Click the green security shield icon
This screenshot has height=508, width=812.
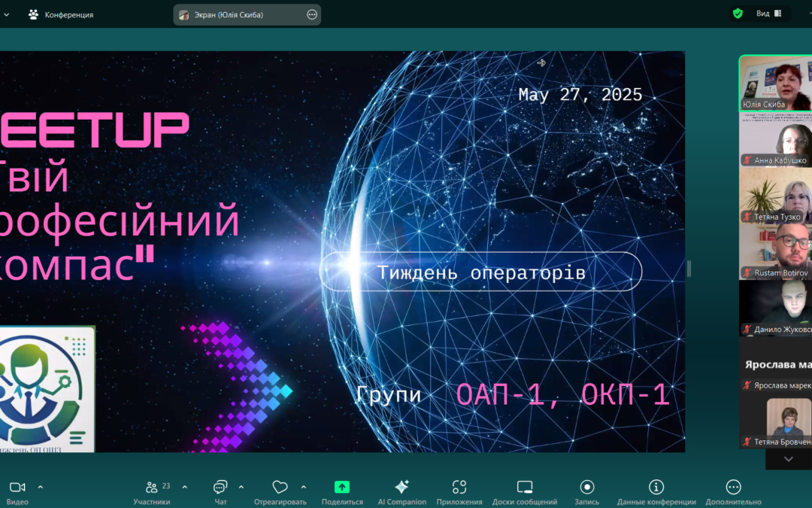[x=738, y=13]
